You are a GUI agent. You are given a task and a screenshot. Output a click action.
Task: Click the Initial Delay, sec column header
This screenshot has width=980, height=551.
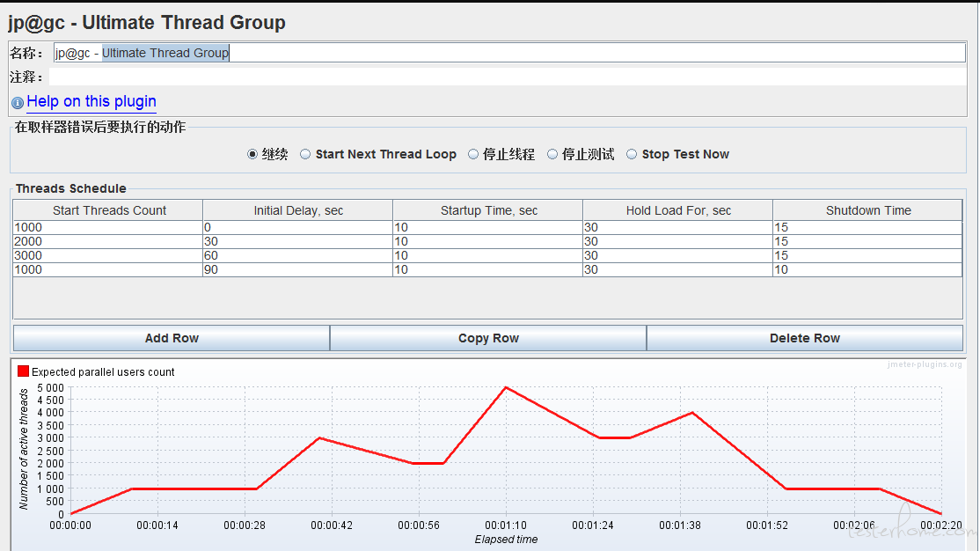point(298,210)
